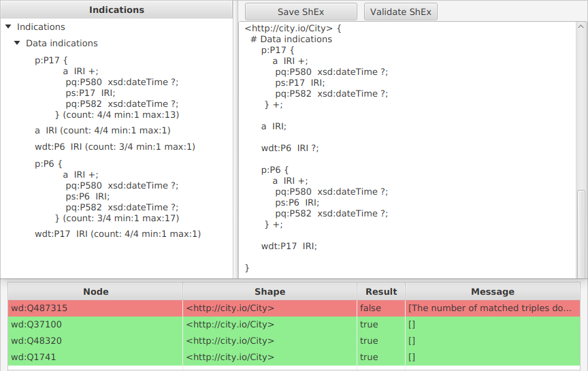Screen dimensions: 588x371
Task: Select the 'a IRI (count: 4/4)' tree item
Action: pos(102,130)
